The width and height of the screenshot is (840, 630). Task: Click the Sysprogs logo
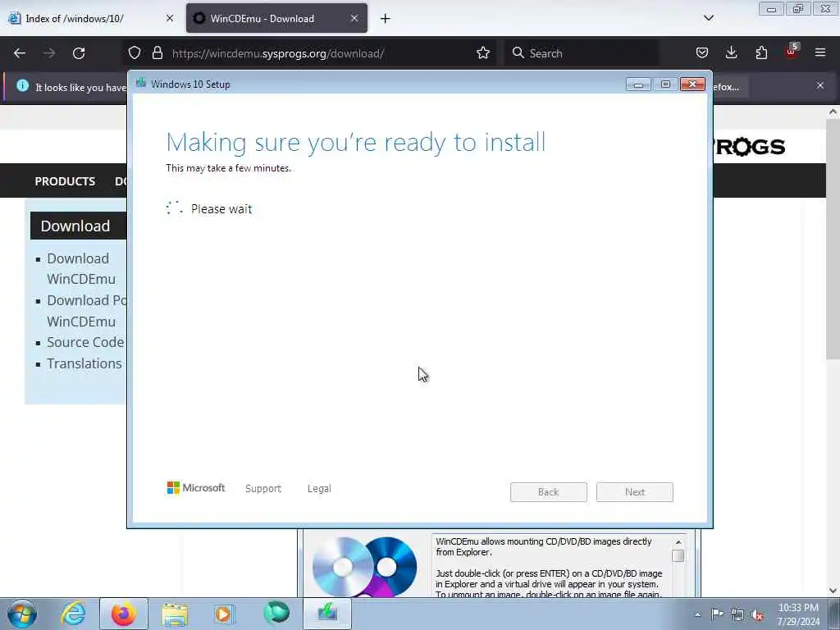click(750, 147)
